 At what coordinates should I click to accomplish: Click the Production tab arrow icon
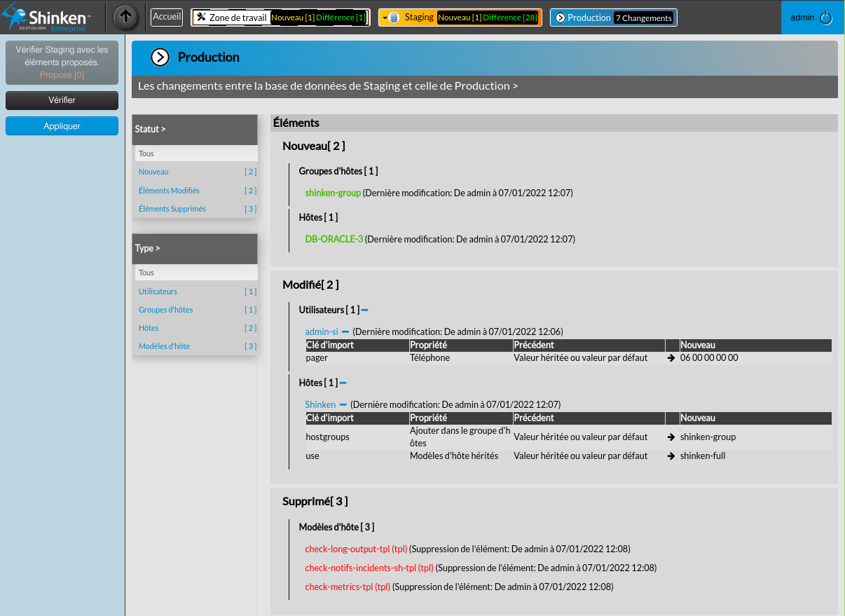point(560,18)
